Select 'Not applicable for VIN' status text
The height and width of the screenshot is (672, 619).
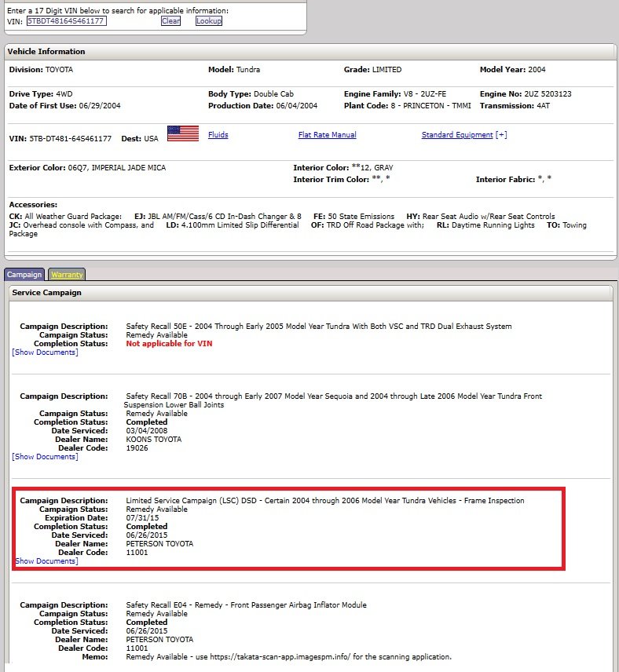click(169, 344)
